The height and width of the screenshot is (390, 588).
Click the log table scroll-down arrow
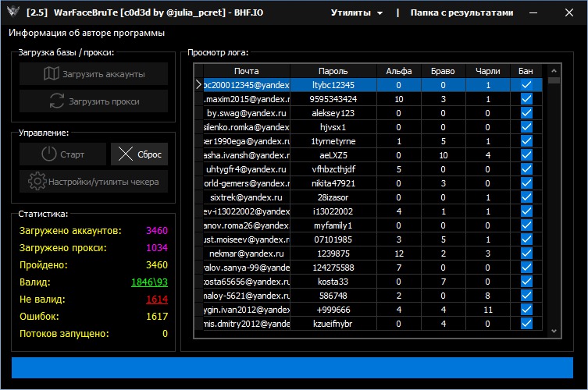[x=554, y=331]
